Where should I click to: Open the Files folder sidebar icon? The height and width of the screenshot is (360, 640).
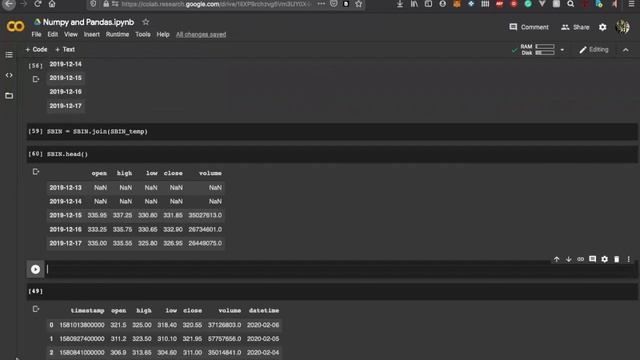click(x=9, y=96)
